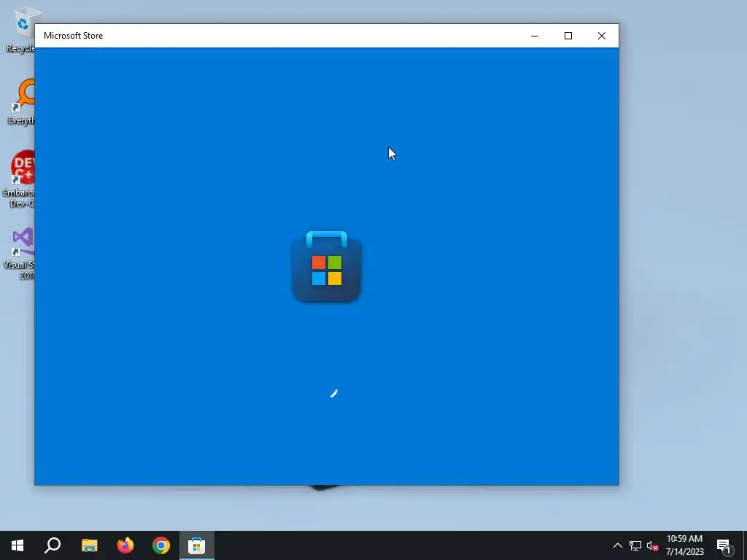Show hidden system tray icons
The height and width of the screenshot is (560, 747).
(x=617, y=545)
